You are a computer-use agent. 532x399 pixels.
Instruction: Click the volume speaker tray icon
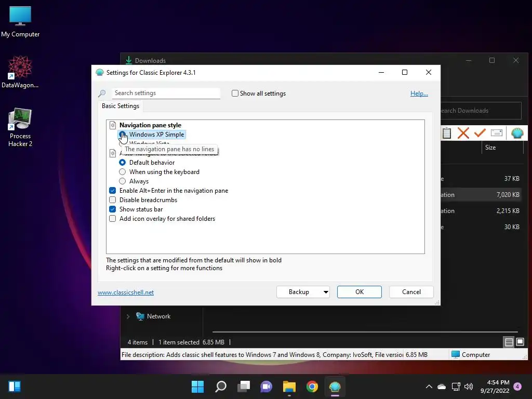(x=469, y=387)
